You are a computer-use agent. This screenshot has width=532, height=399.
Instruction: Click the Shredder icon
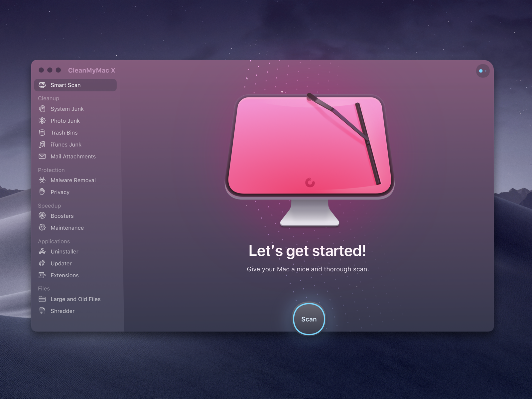point(42,311)
